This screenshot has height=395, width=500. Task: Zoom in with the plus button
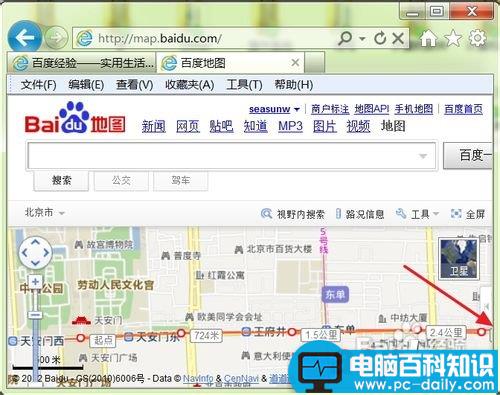tap(36, 282)
